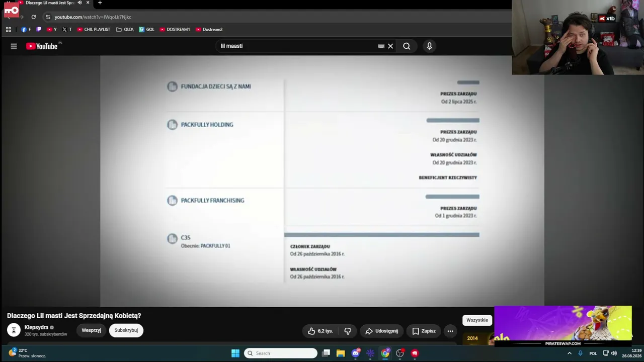Image resolution: width=644 pixels, height=362 pixels.
Task: Run the search with the magnifier button
Action: 407,46
